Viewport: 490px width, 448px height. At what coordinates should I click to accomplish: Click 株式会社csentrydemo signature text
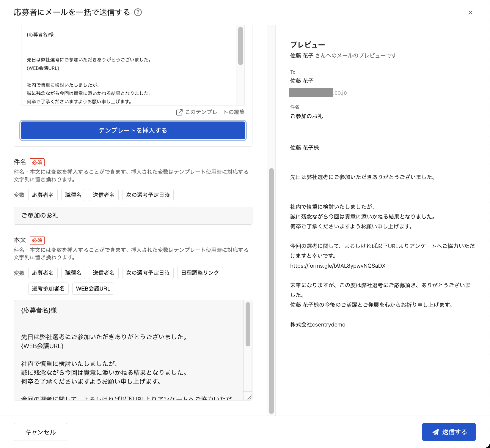click(x=318, y=325)
